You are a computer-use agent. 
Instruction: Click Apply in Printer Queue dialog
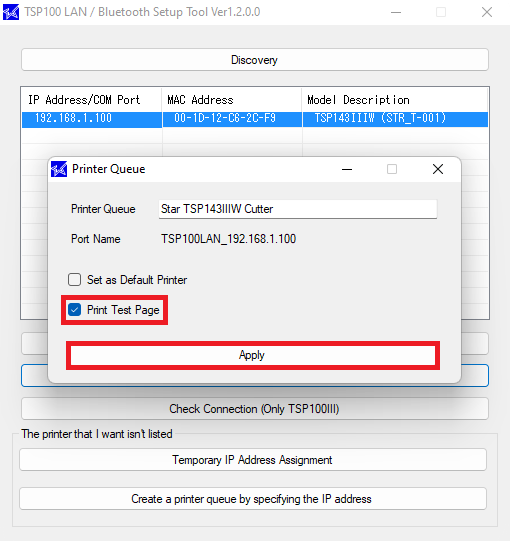253,355
